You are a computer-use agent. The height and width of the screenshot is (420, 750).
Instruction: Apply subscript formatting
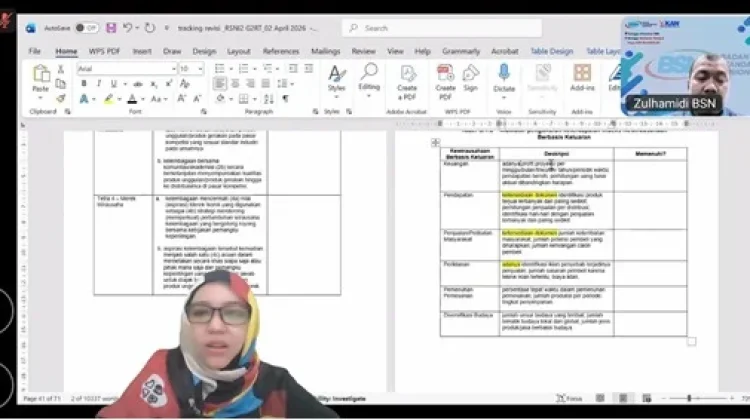click(154, 84)
